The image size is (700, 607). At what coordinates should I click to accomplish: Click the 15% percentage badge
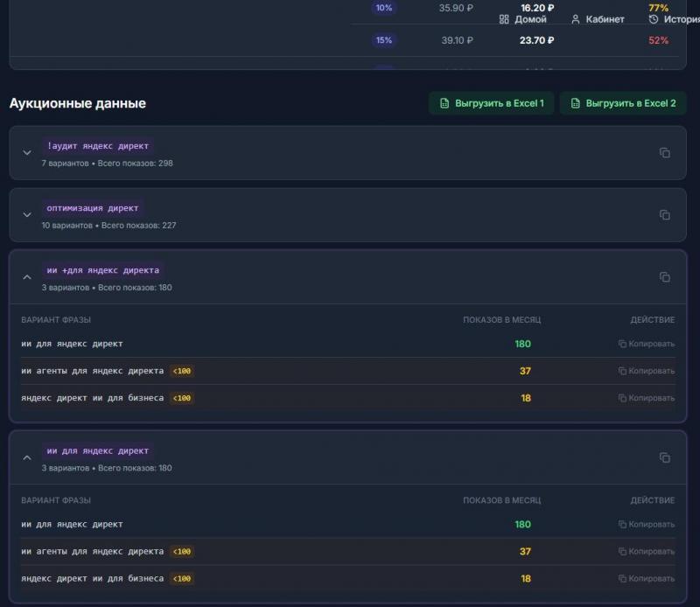click(x=384, y=40)
